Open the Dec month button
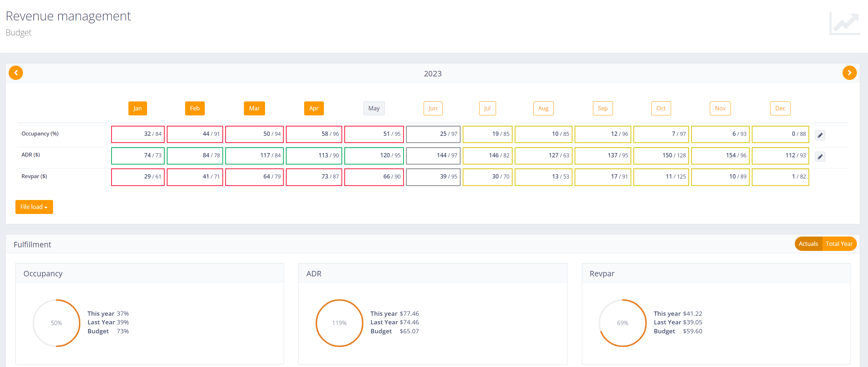The width and height of the screenshot is (868, 367). click(x=780, y=108)
